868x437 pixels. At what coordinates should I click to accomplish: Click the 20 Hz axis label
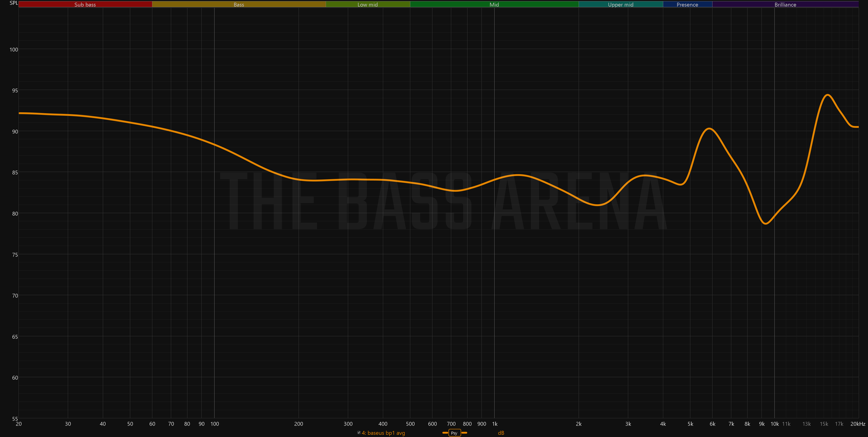click(19, 424)
